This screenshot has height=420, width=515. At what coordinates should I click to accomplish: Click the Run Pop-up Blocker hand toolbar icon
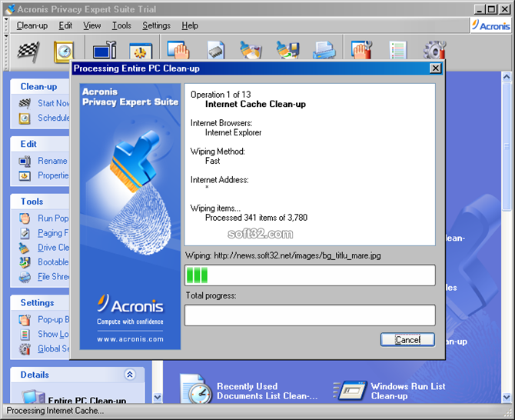178,50
